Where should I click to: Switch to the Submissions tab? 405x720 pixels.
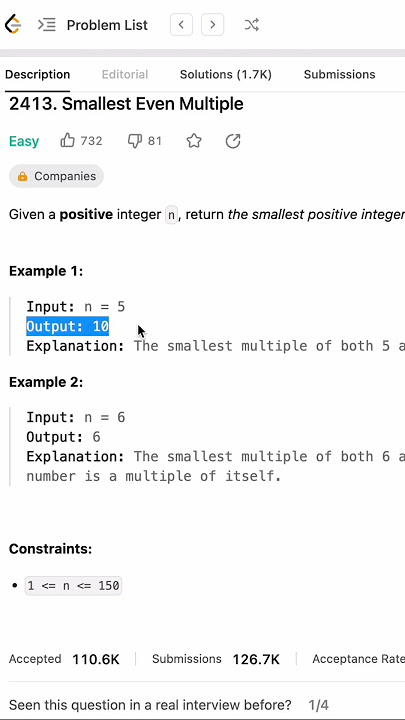[x=339, y=74]
